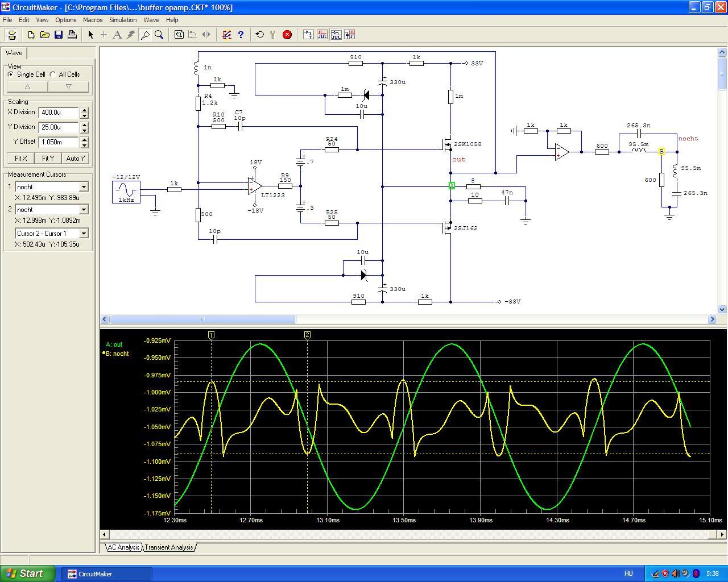Increase the X Division spinner value
The image size is (728, 582).
84,110
